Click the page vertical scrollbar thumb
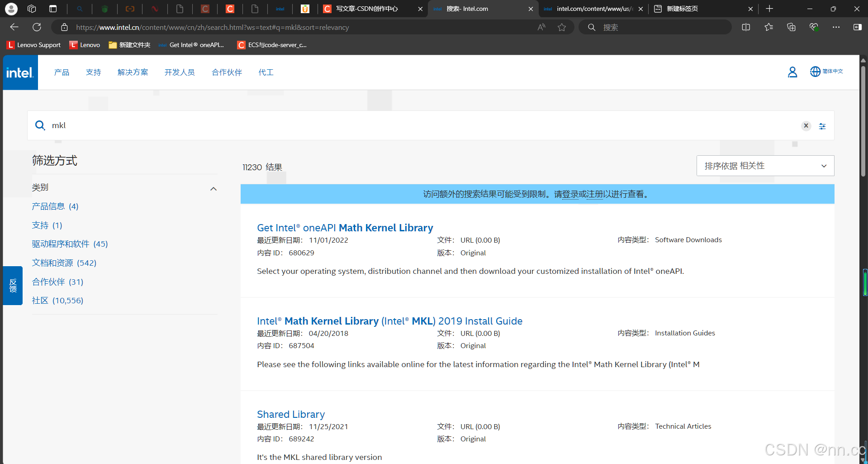868x464 pixels. point(863,120)
